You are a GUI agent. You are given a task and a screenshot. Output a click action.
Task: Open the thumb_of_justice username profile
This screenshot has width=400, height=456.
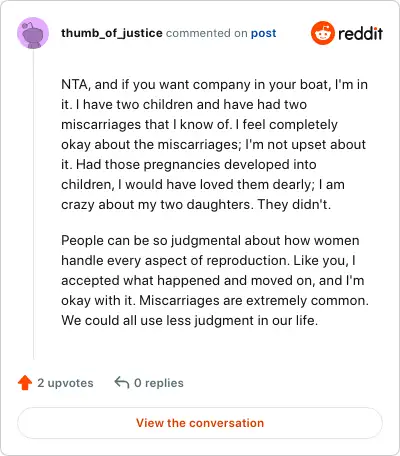pos(112,33)
